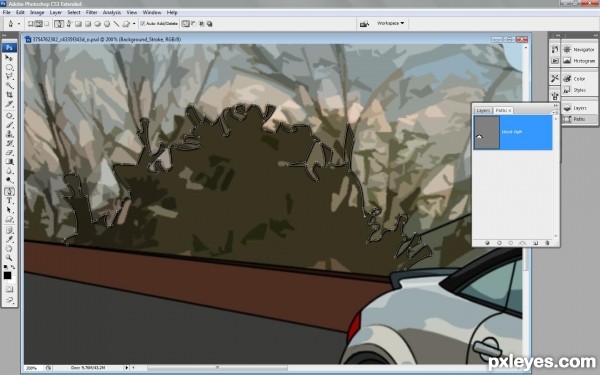
Task: Choose Freeform Pen in options bar
Action: pyautogui.click(x=69, y=24)
